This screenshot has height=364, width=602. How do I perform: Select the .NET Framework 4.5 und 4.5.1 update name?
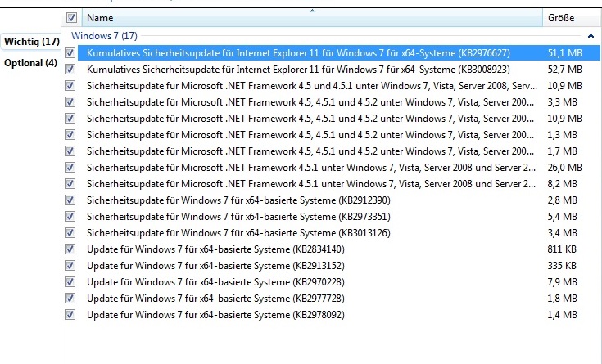click(x=312, y=86)
